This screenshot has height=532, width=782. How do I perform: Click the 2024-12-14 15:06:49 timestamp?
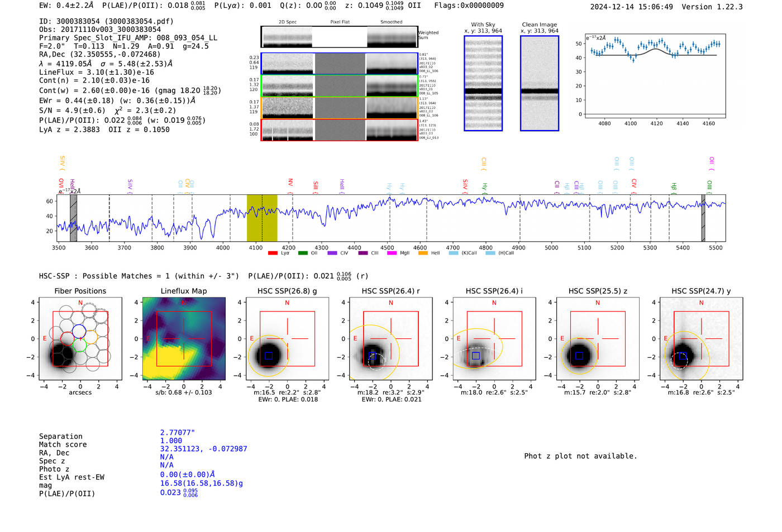click(x=632, y=7)
